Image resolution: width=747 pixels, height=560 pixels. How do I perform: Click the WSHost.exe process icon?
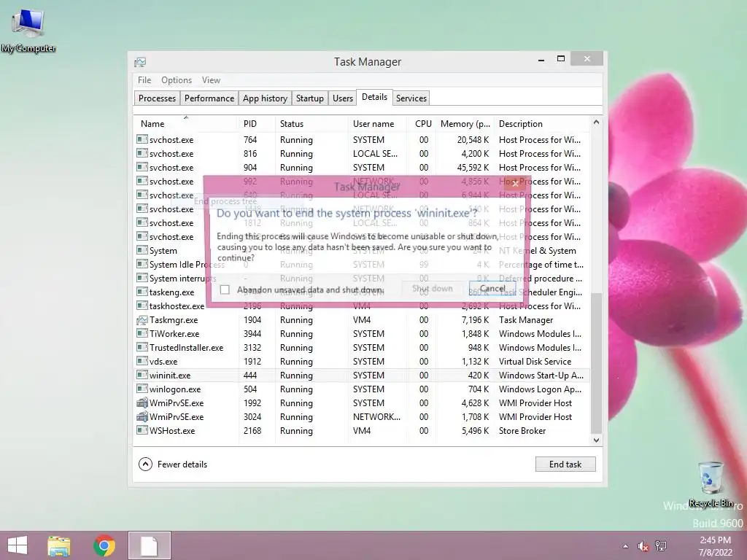142,430
